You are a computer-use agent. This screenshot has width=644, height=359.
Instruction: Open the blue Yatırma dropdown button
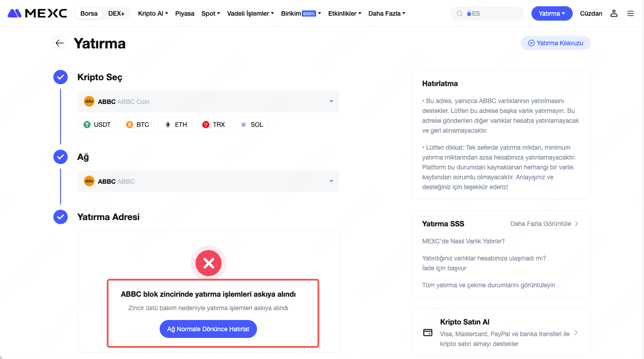552,13
